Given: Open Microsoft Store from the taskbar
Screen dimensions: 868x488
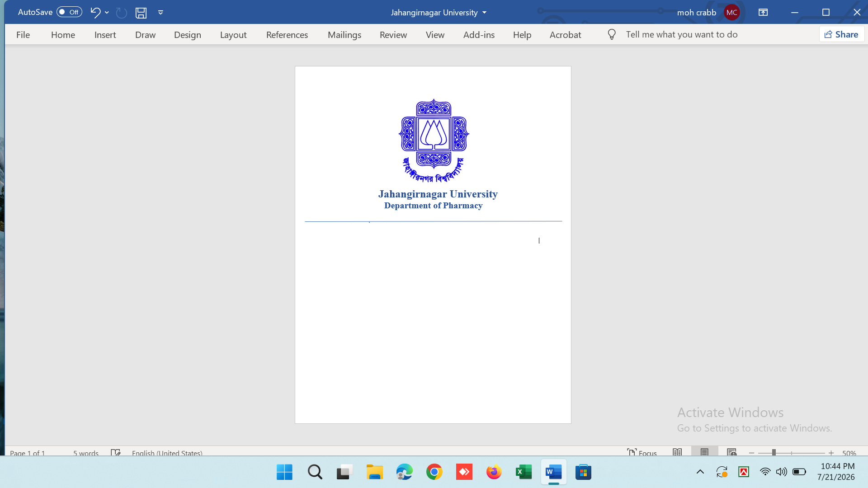Looking at the screenshot, I should point(584,472).
